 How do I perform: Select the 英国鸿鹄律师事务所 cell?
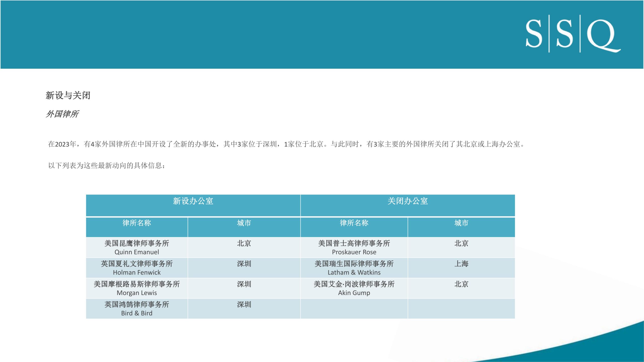137,308
